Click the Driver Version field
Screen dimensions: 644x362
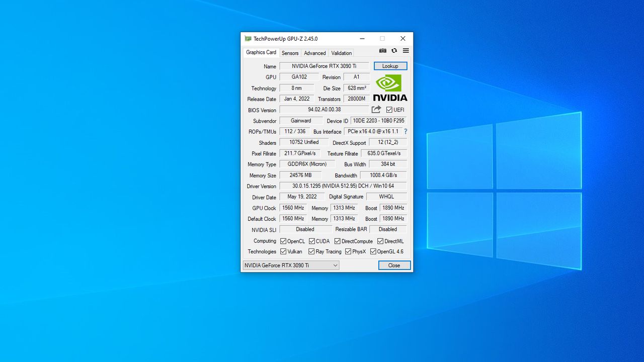coord(343,186)
